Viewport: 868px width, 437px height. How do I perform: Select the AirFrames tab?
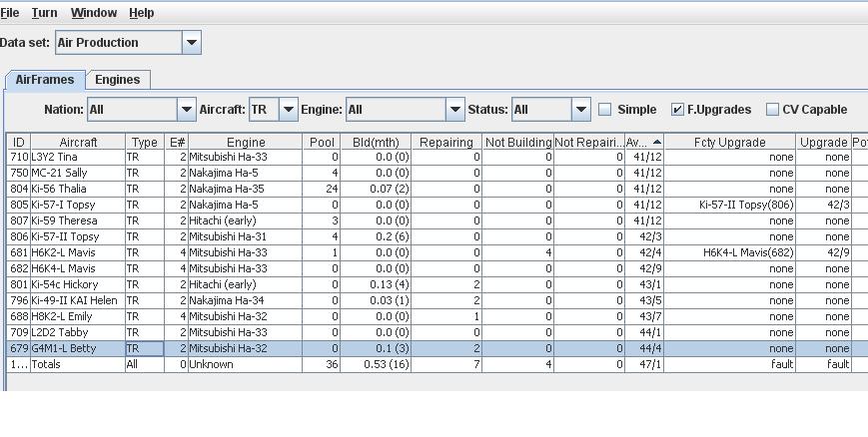pyautogui.click(x=45, y=80)
